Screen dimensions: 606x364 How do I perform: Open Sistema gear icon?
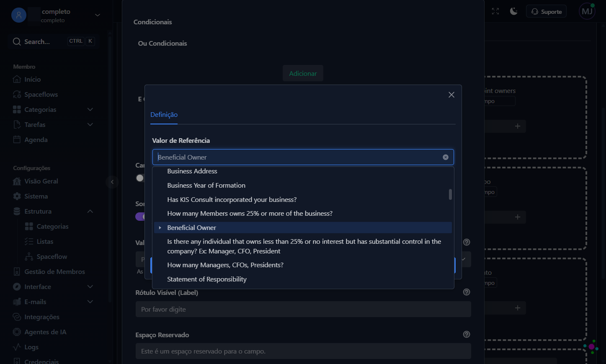pos(17,196)
